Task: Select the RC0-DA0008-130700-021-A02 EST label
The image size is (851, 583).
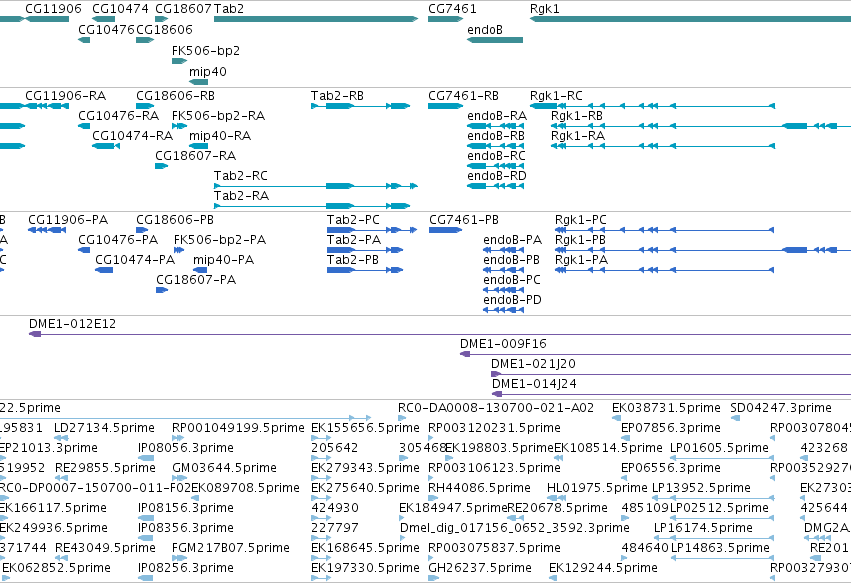Action: pos(496,408)
